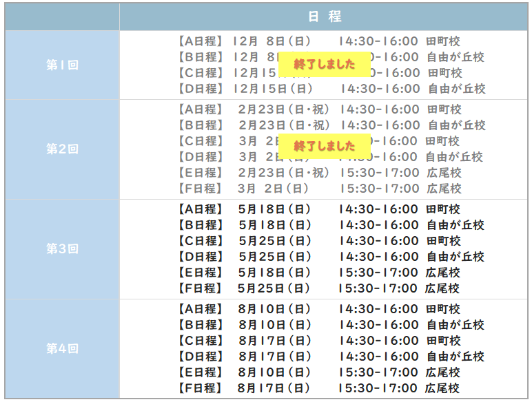Screen dimensions: 532x402
Task: Pick 第4回【B日程】8月10日 自由が丘校 line
Action: click(x=331, y=325)
